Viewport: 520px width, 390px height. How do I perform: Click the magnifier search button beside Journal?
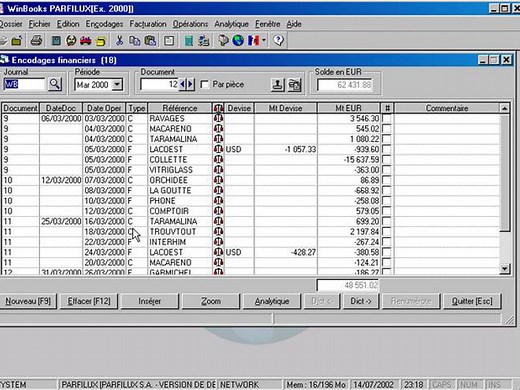pos(55,84)
